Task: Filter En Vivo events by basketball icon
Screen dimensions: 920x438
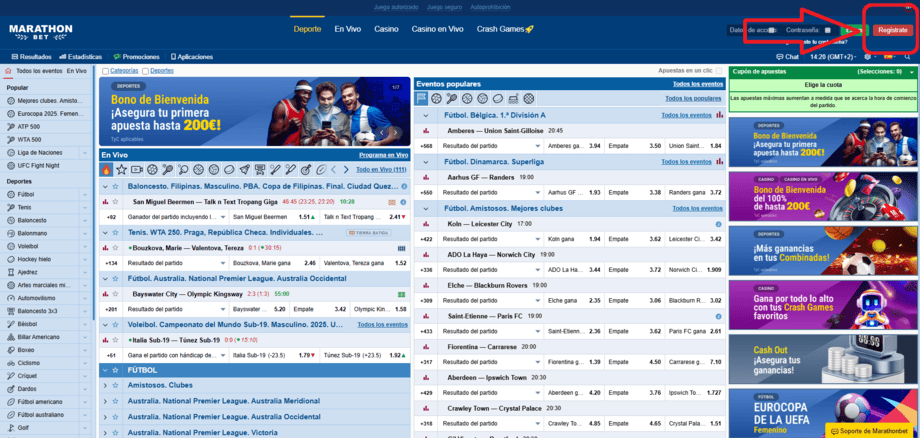Action: [x=198, y=169]
